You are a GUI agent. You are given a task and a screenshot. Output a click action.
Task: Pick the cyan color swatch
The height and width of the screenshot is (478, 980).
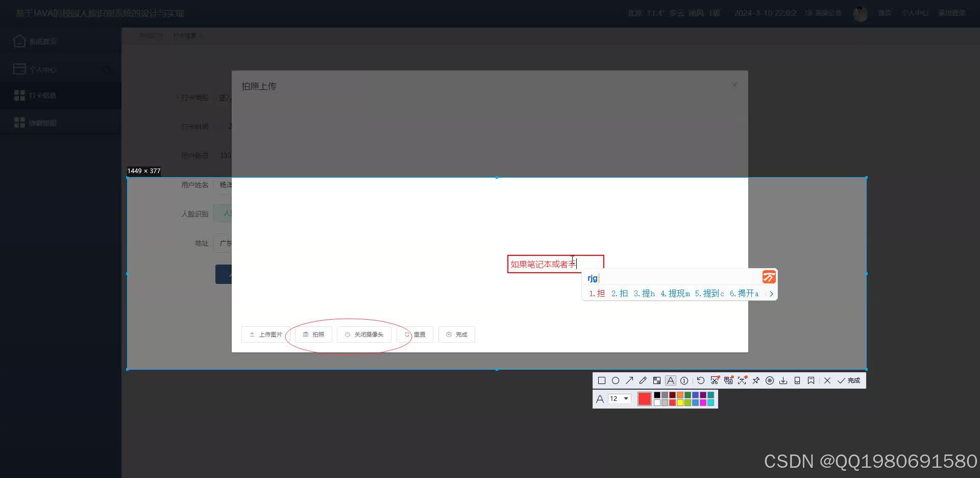click(x=710, y=403)
